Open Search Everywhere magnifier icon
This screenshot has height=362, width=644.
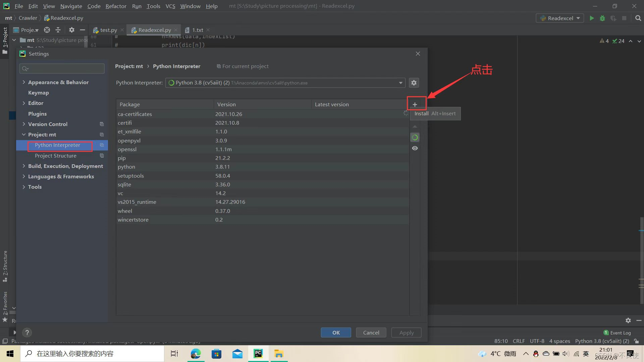pos(638,18)
